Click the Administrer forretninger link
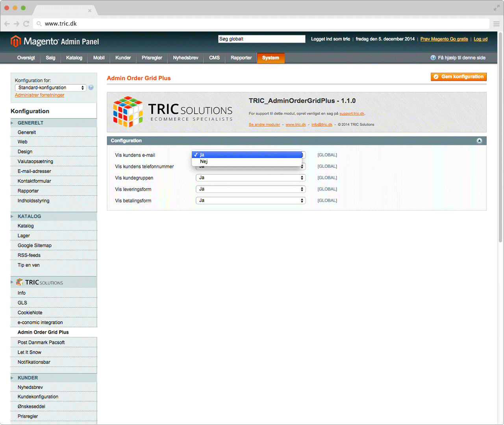This screenshot has width=504, height=425. pos(39,95)
